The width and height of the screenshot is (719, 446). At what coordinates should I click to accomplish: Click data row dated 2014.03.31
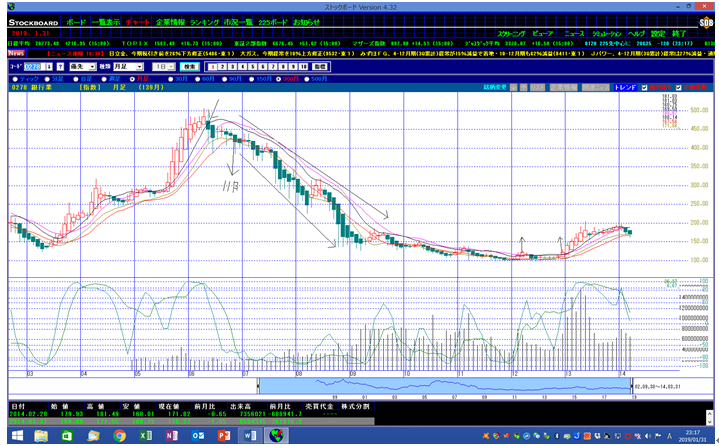coord(192,421)
